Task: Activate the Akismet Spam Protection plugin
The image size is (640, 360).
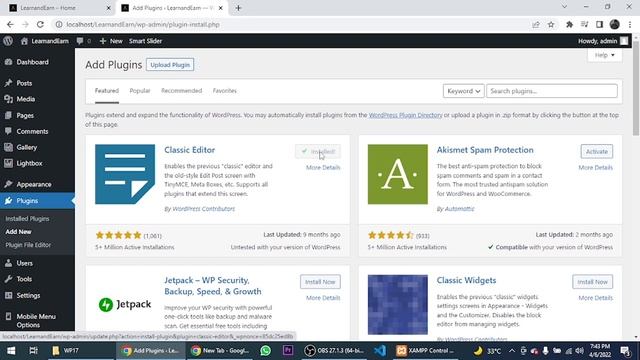Action: click(x=596, y=151)
